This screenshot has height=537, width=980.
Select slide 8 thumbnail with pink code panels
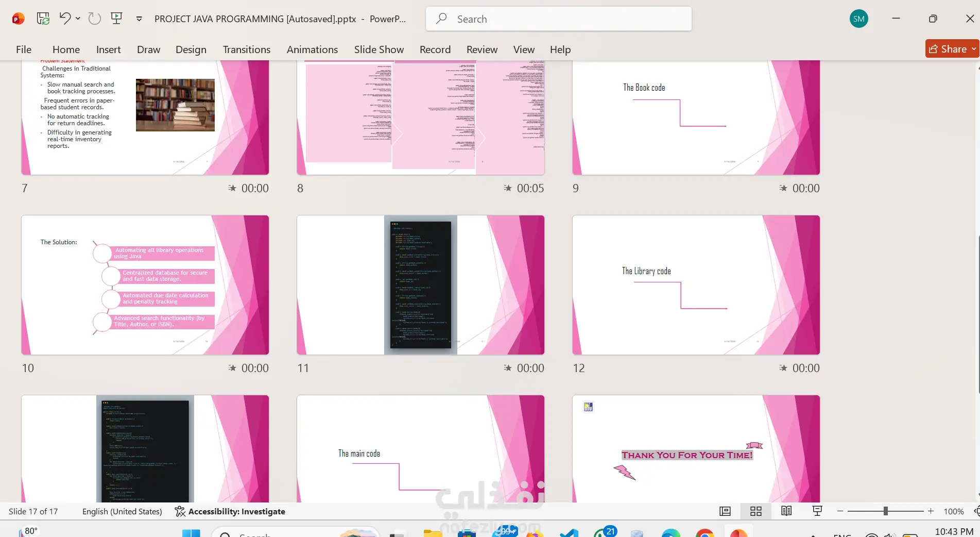pyautogui.click(x=421, y=118)
